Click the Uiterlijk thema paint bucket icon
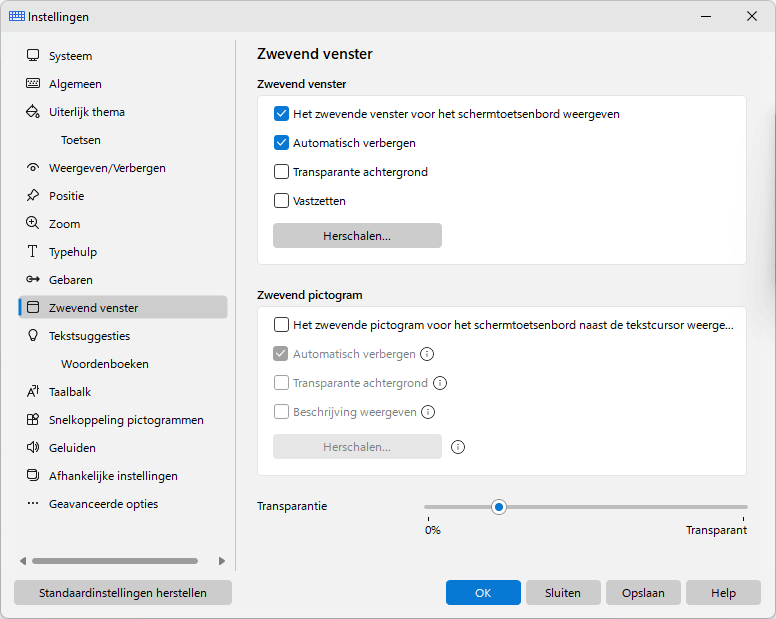 pyautogui.click(x=33, y=111)
